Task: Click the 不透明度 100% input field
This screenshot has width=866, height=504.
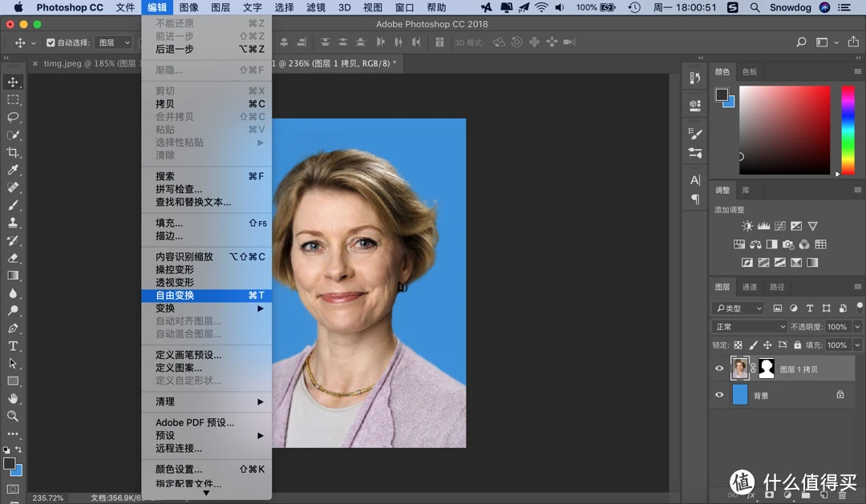Action: [x=837, y=327]
